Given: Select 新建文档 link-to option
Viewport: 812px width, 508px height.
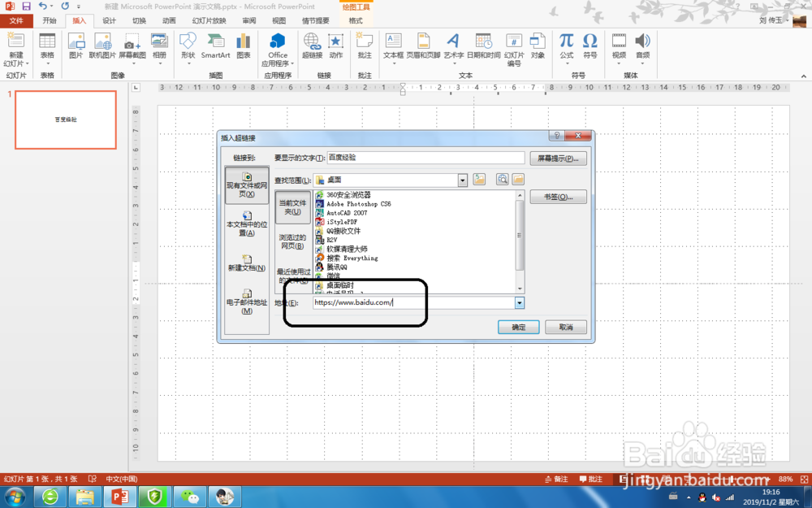Looking at the screenshot, I should coord(247,263).
